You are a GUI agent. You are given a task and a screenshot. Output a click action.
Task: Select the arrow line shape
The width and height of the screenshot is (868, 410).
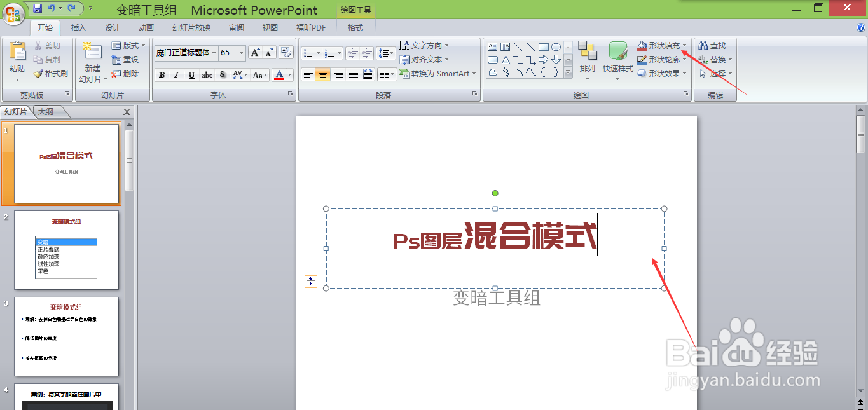point(531,46)
